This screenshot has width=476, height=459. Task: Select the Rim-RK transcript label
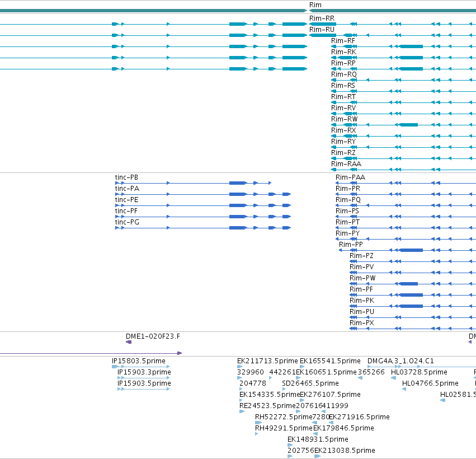pos(343,52)
